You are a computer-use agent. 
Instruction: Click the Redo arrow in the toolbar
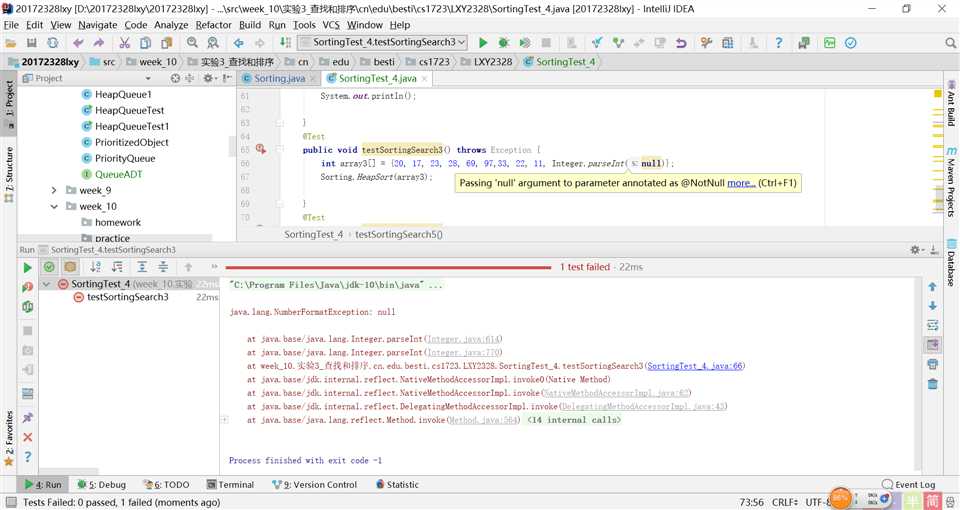coord(99,42)
